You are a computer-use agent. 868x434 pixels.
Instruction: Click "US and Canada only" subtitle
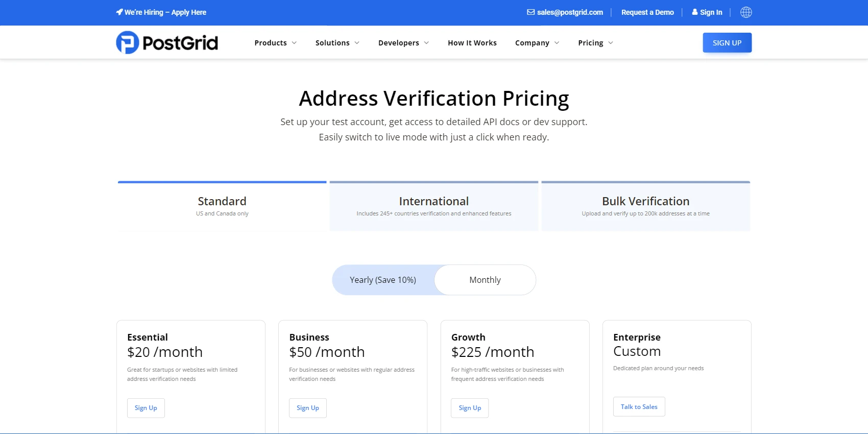coord(222,214)
